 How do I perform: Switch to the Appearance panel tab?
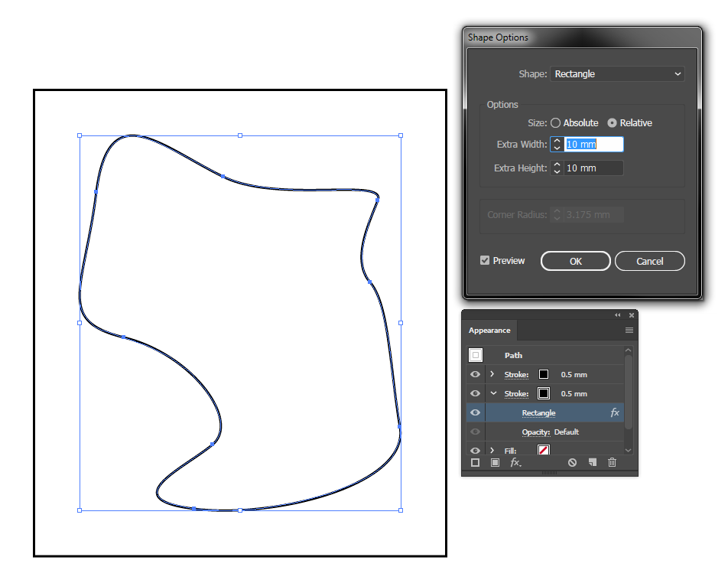click(489, 330)
